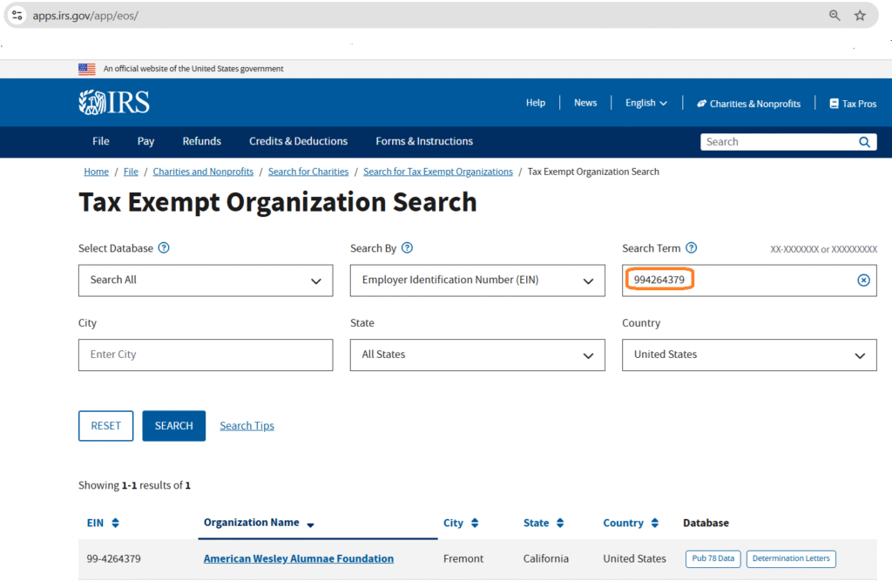Click the site search magnifier icon
This screenshot has width=892, height=588.
coord(864,142)
